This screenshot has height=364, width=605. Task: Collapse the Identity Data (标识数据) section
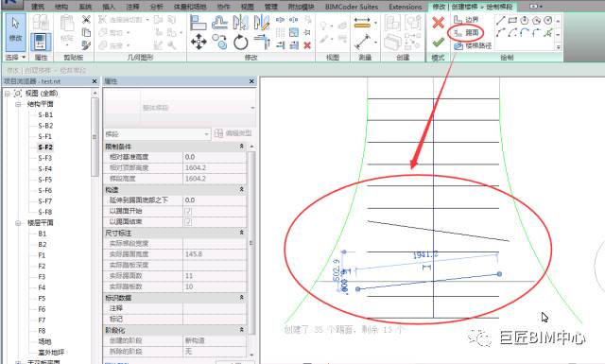click(x=242, y=298)
